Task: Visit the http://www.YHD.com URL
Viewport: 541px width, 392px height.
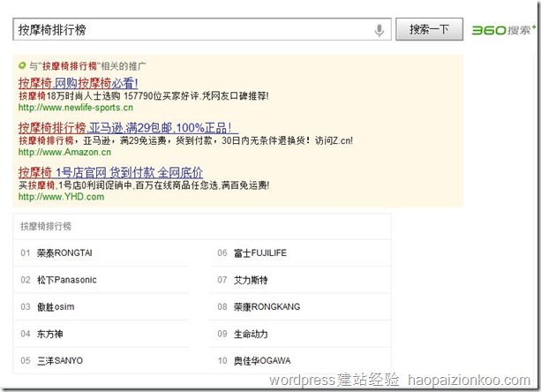Action: click(62, 197)
